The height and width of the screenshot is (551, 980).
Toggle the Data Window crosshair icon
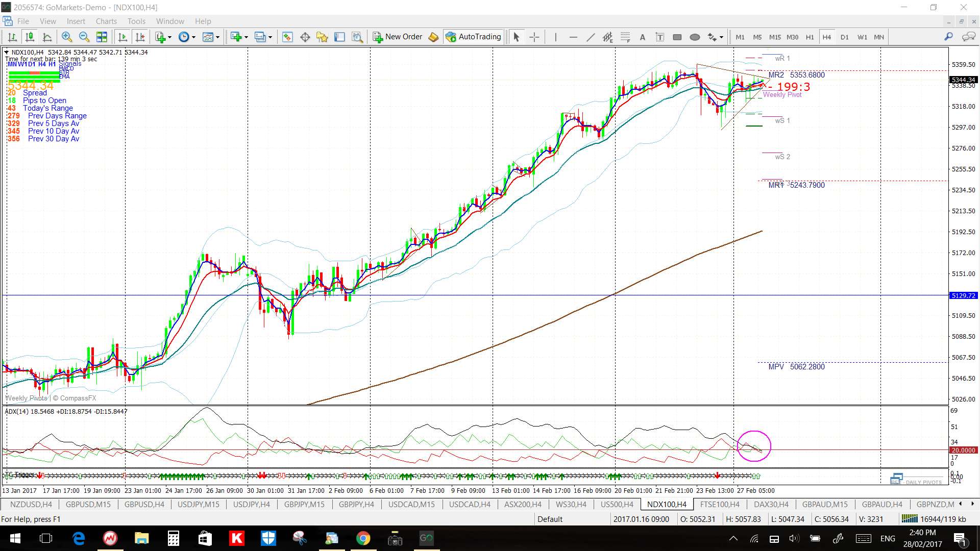305,37
